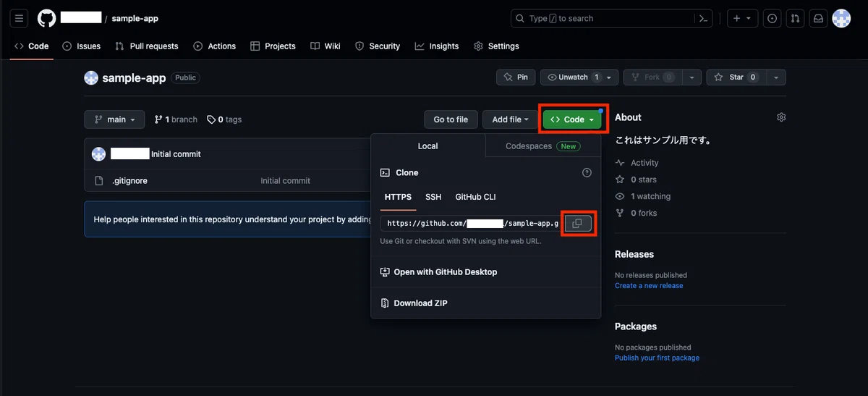868x396 pixels.
Task: View the 0 stars link
Action: (x=636, y=180)
